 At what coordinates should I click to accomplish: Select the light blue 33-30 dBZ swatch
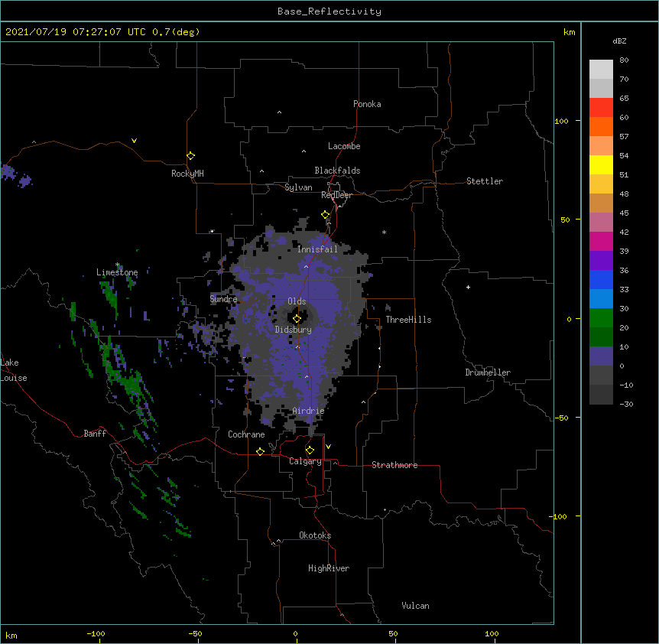[x=601, y=299]
